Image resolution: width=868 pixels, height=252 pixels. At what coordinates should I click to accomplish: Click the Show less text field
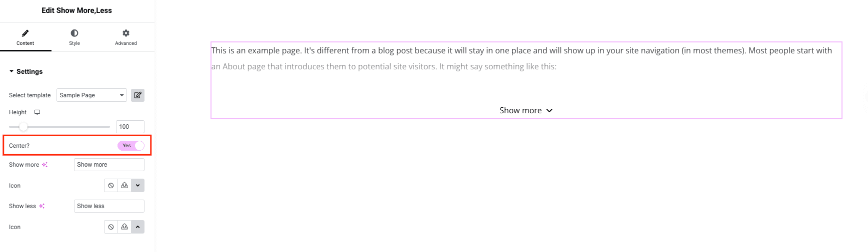(x=109, y=206)
